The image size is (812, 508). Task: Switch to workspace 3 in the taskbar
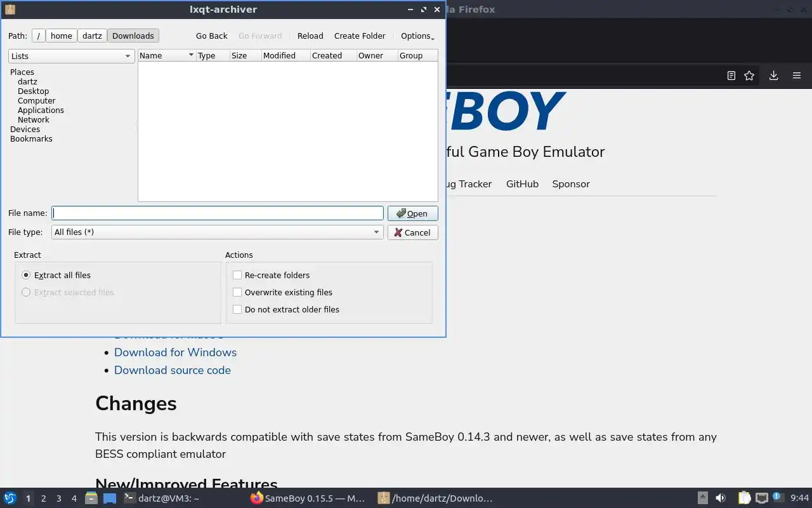click(x=59, y=498)
